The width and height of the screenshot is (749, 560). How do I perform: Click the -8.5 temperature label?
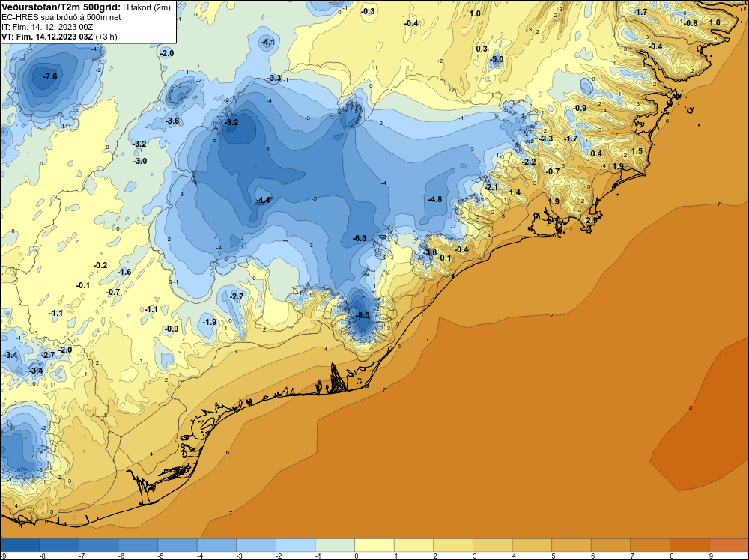click(x=363, y=316)
